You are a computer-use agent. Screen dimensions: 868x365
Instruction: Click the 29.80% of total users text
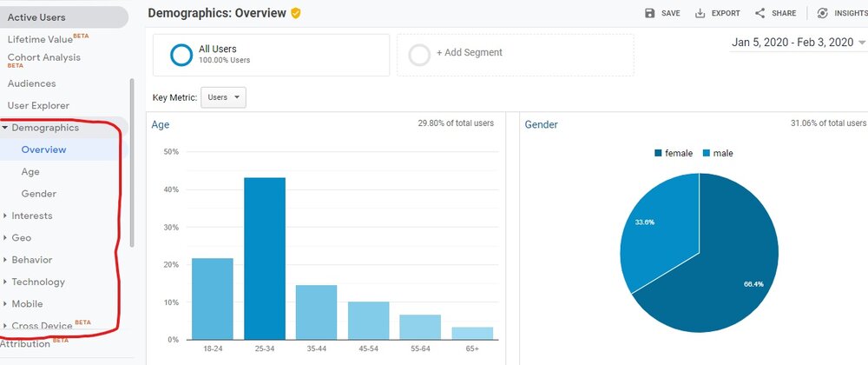[x=456, y=123]
